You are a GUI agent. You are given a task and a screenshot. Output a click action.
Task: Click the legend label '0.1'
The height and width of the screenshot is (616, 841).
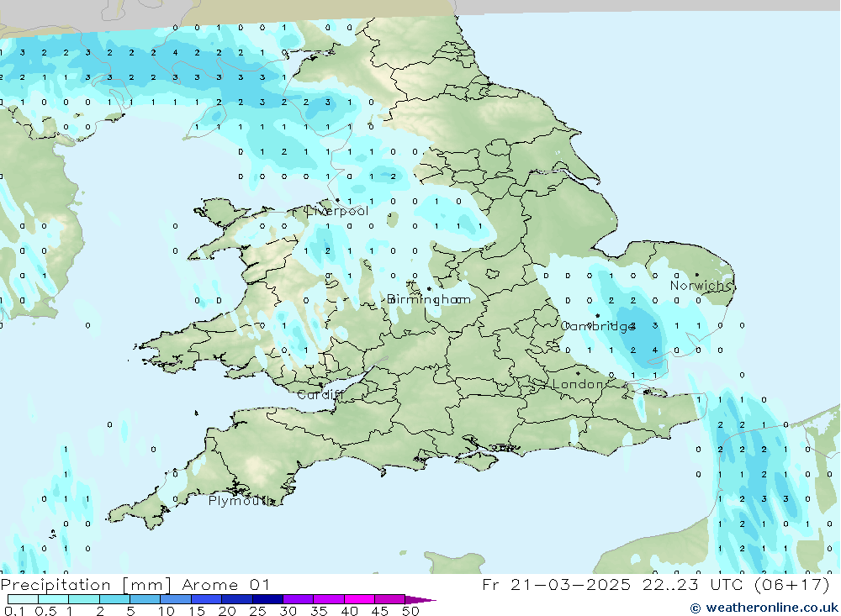14,611
